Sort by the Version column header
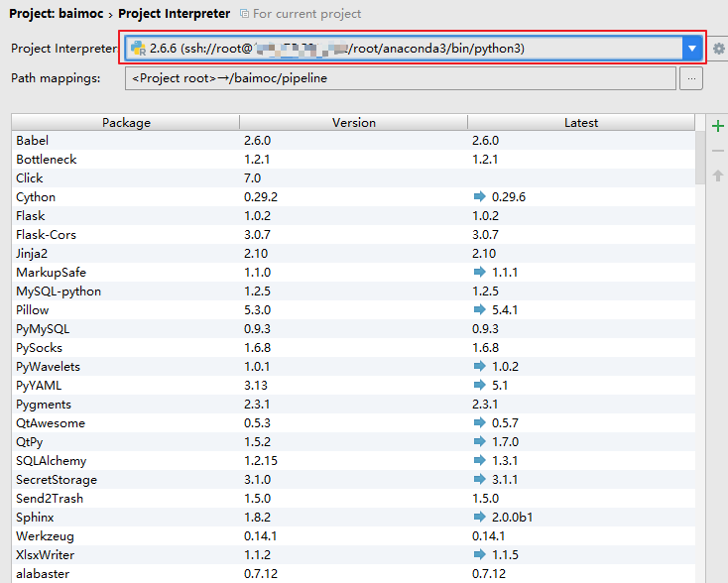The height and width of the screenshot is (583, 728). click(x=353, y=123)
